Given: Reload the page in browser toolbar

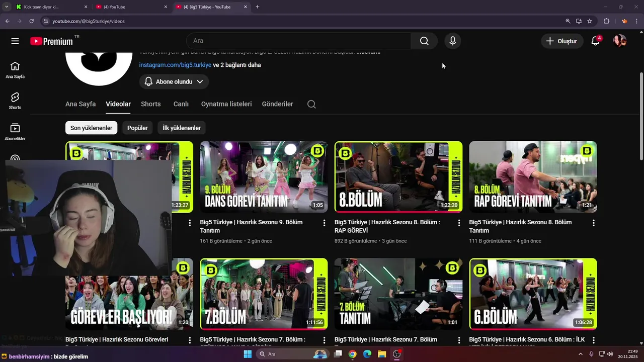Looking at the screenshot, I should click(x=31, y=21).
